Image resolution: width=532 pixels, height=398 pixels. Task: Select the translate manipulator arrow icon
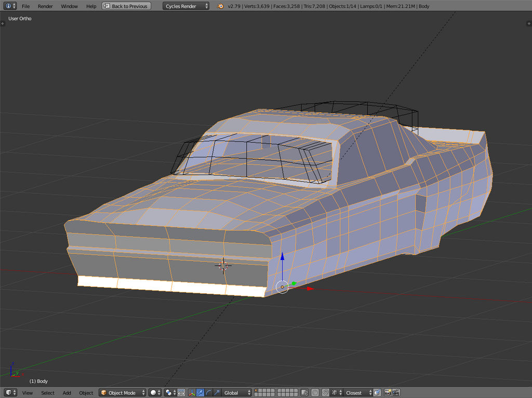click(200, 393)
